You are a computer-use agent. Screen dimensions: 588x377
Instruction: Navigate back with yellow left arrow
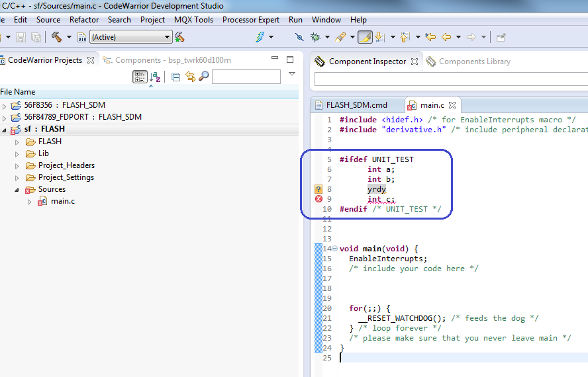pyautogui.click(x=446, y=37)
